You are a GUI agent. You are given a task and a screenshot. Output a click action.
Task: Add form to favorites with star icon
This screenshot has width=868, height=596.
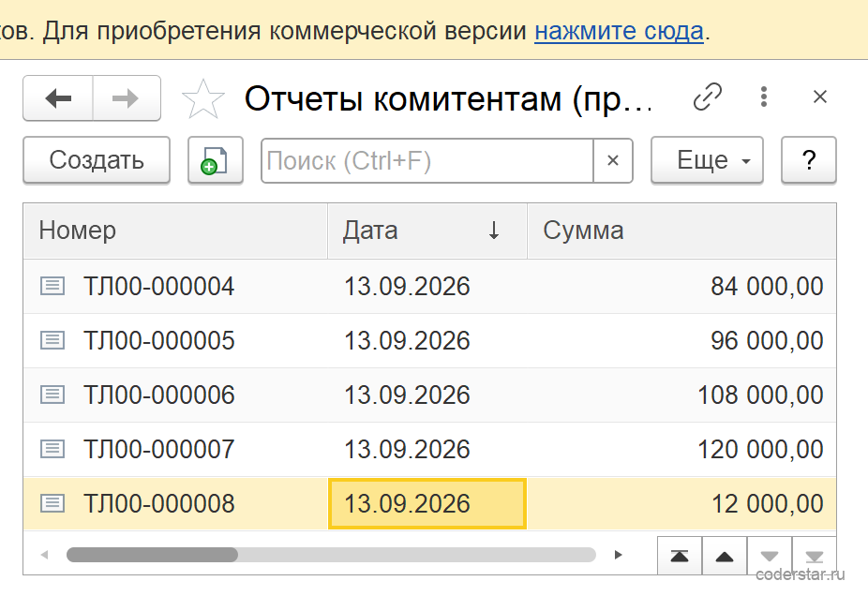pyautogui.click(x=203, y=99)
